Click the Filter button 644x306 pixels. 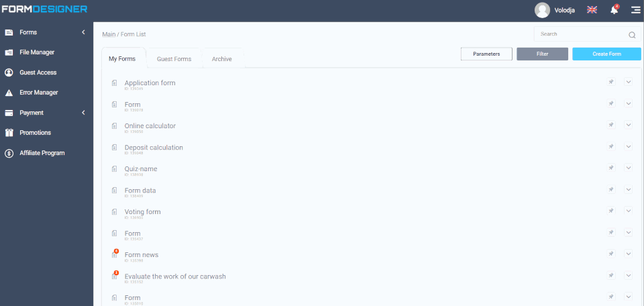tap(542, 54)
